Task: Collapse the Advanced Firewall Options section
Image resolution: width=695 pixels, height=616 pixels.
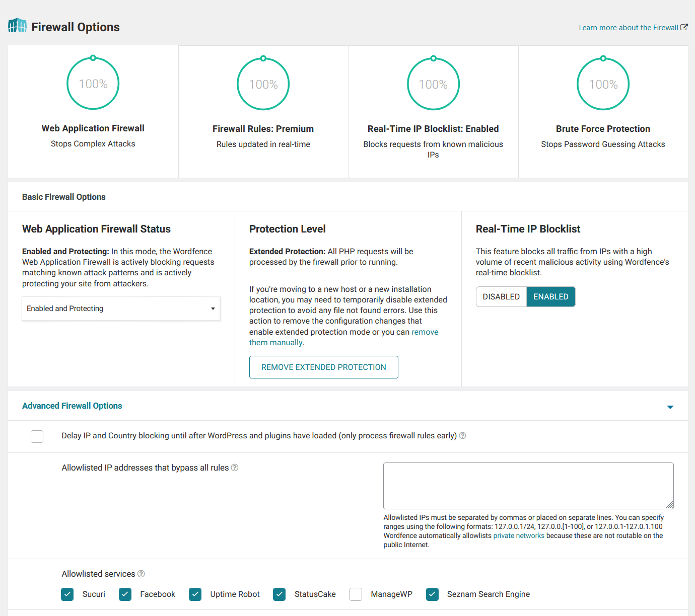Action: (670, 406)
